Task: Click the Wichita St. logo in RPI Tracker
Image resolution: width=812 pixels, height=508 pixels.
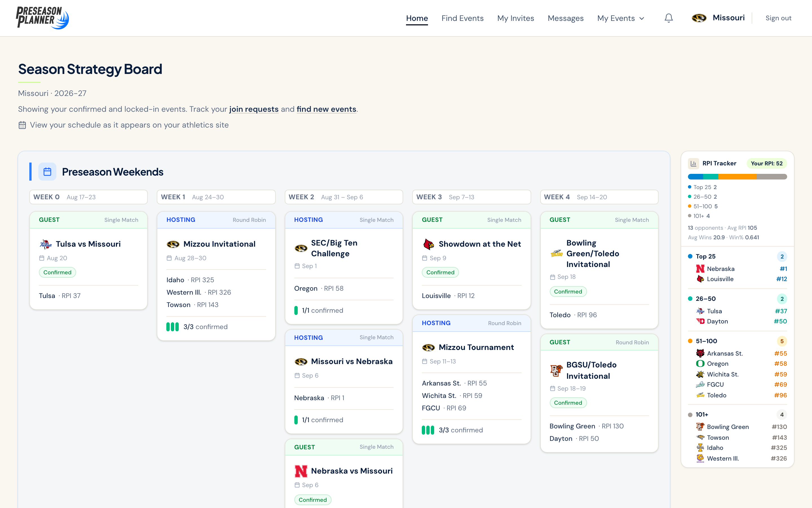Action: (700, 374)
